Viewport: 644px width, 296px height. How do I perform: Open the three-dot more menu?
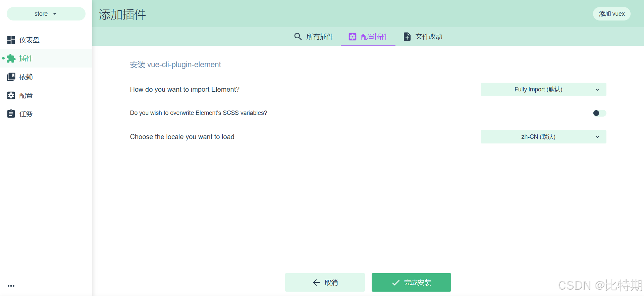pyautogui.click(x=11, y=286)
